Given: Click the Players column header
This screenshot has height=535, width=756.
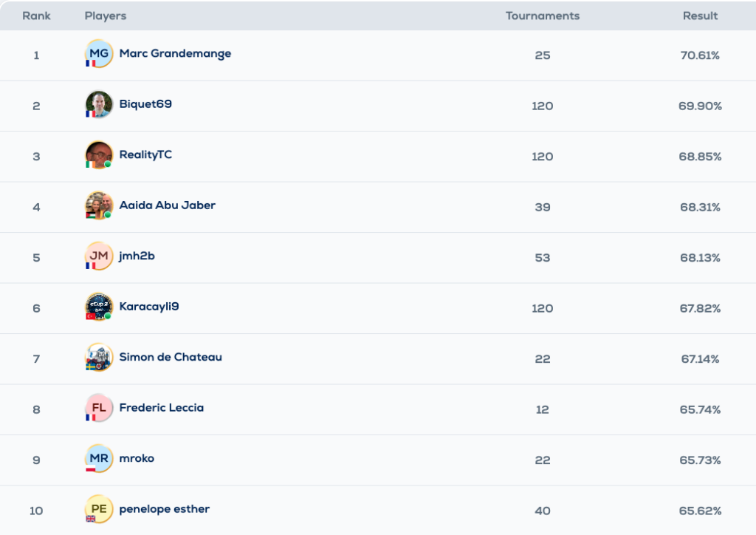Looking at the screenshot, I should (x=105, y=16).
